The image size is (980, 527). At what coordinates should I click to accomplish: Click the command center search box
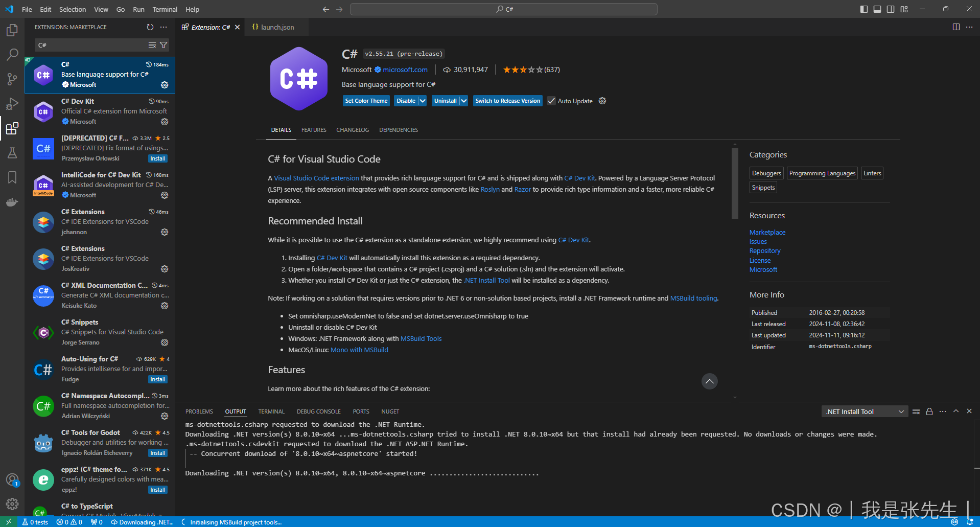tap(504, 9)
